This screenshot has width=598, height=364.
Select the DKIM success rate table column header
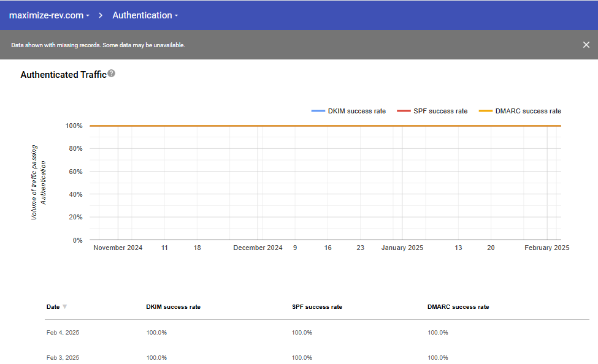[173, 307]
